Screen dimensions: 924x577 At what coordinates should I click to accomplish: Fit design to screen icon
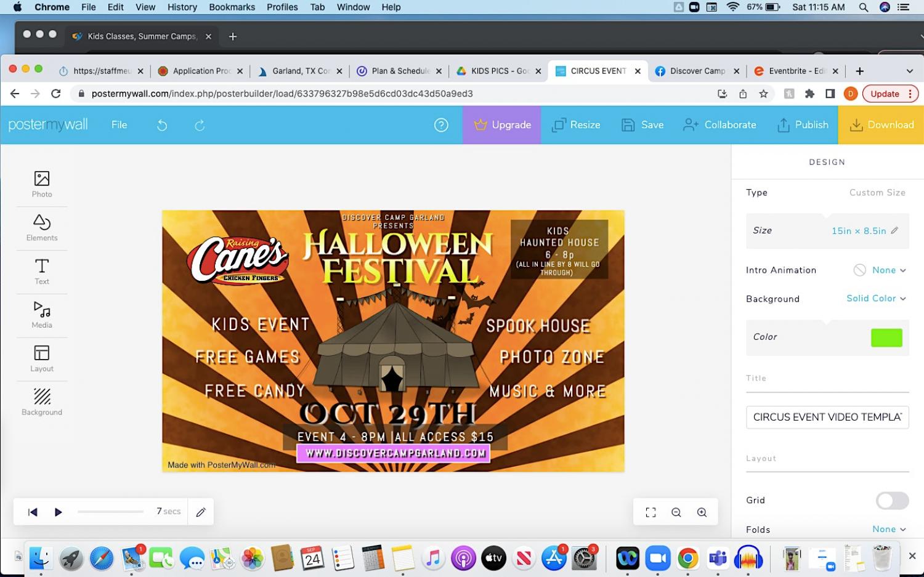coord(650,512)
